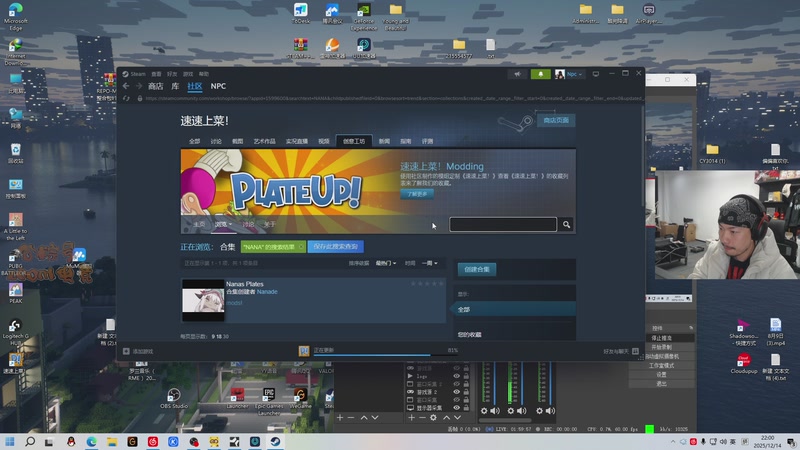Toggle lock on 窗口采集 2 source in OBS

coord(466,384)
